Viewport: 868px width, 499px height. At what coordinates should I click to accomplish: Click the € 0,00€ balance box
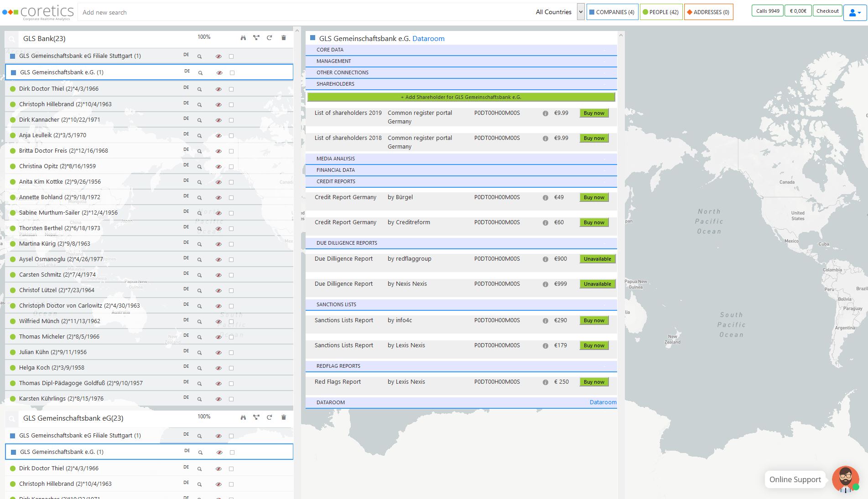(x=798, y=11)
